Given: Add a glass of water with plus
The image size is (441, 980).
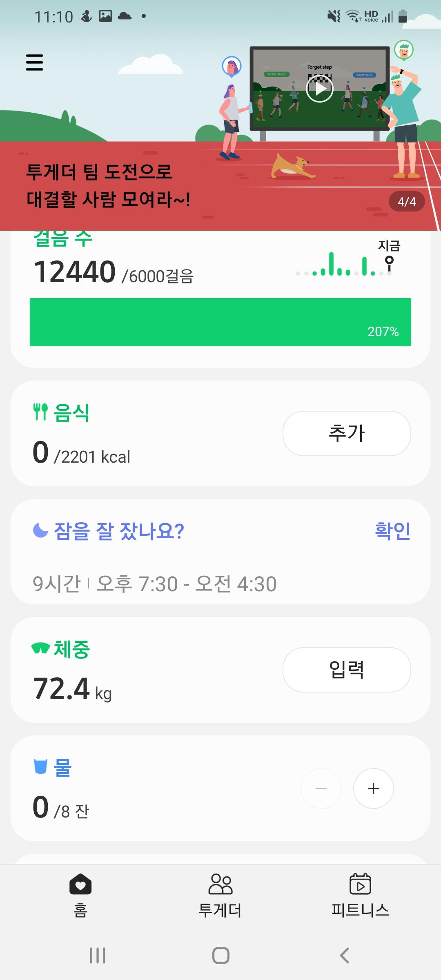Looking at the screenshot, I should [x=373, y=788].
